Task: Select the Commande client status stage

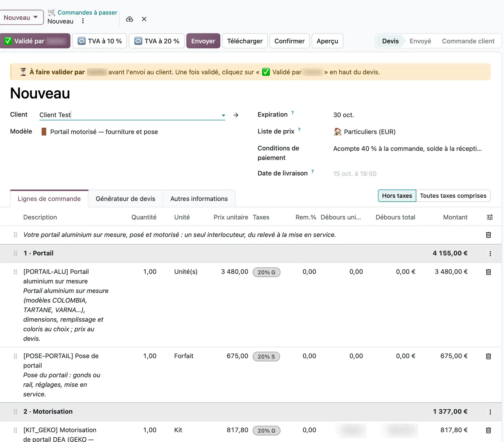Action: (x=468, y=41)
